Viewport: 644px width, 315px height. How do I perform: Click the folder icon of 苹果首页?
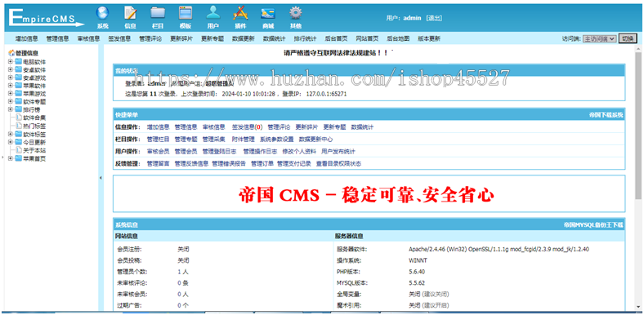click(18, 158)
